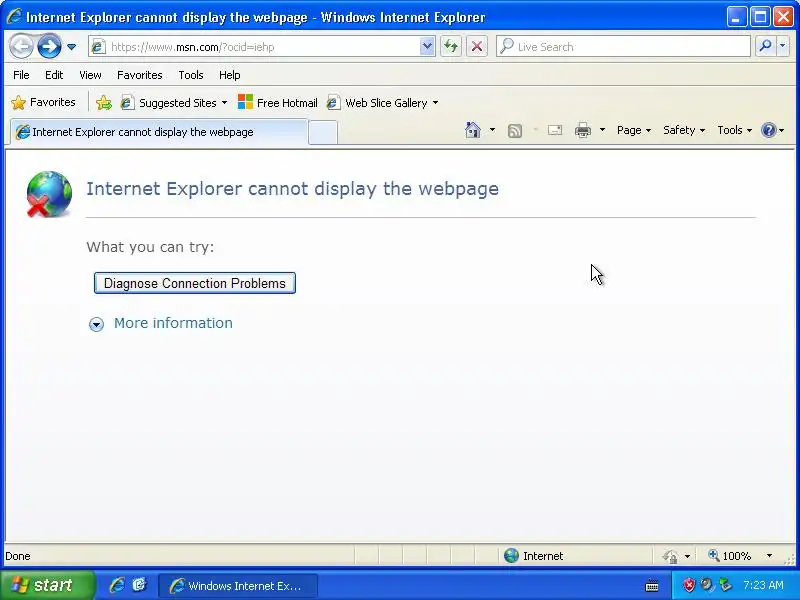Click the Done status bar text
Viewport: 800px width, 600px height.
18,556
